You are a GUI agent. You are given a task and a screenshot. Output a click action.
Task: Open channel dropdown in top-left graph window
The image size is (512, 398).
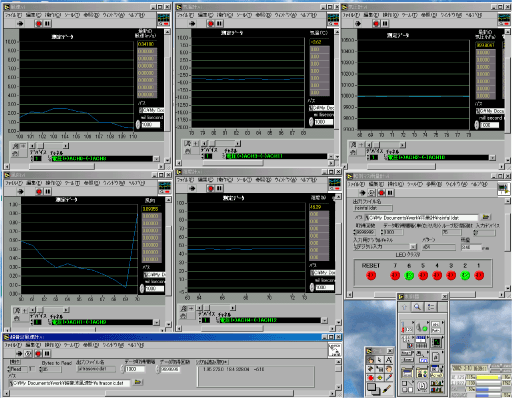click(156, 159)
